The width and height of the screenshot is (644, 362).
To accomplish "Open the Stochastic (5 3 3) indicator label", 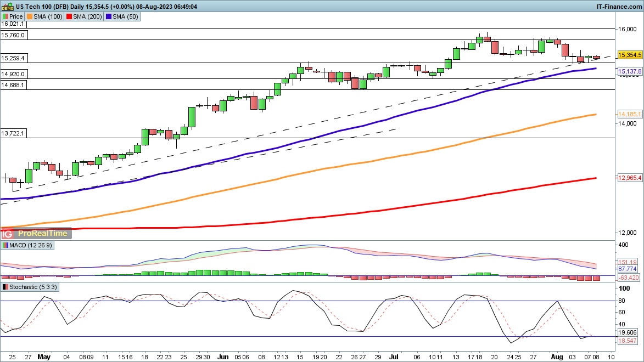I will point(33,287).
